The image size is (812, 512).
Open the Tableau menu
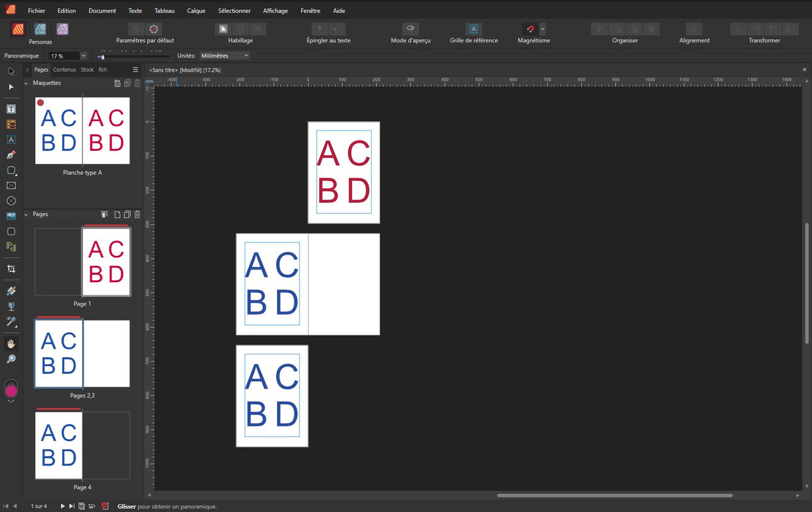[x=164, y=11]
